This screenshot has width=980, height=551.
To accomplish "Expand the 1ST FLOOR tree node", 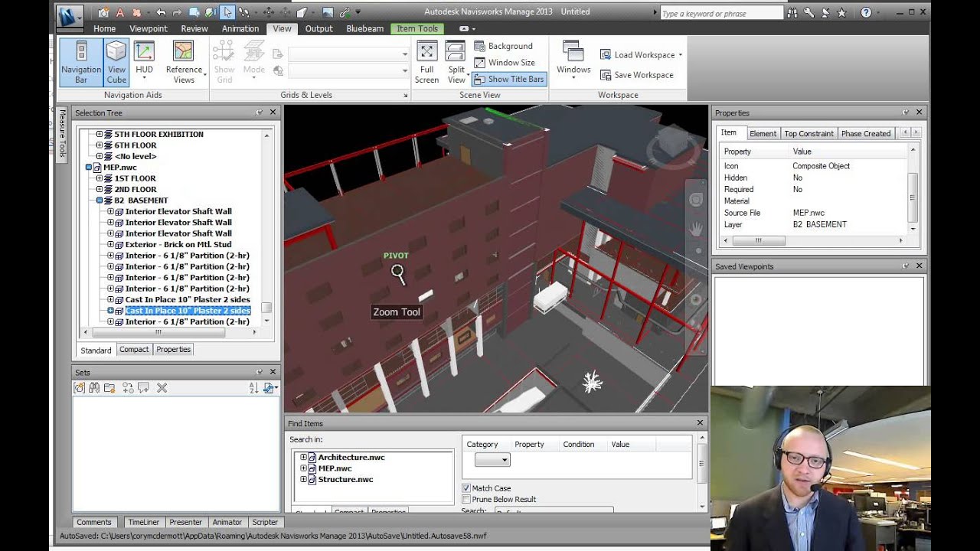I will (x=99, y=178).
